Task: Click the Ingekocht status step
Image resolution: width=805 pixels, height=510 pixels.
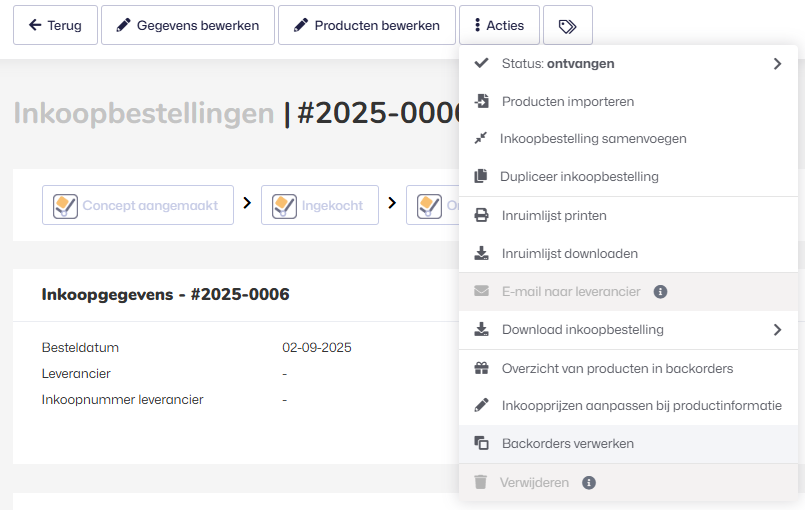Action: pos(319,205)
